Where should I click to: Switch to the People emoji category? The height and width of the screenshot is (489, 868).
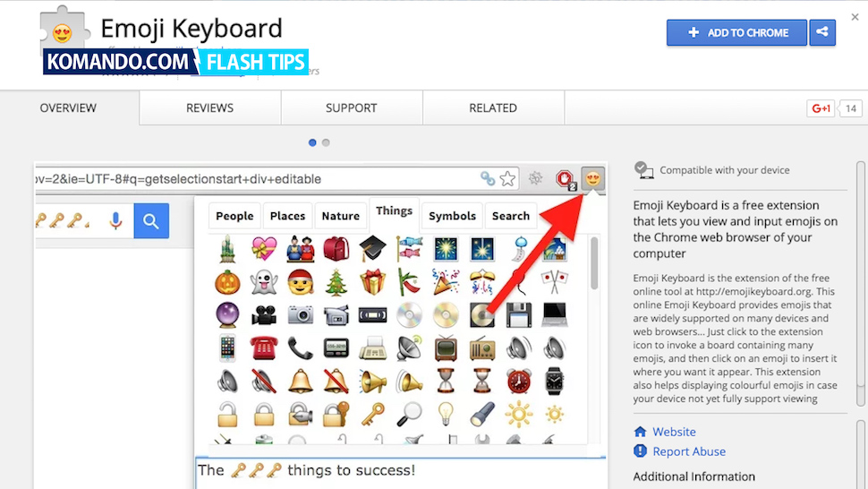[234, 216]
